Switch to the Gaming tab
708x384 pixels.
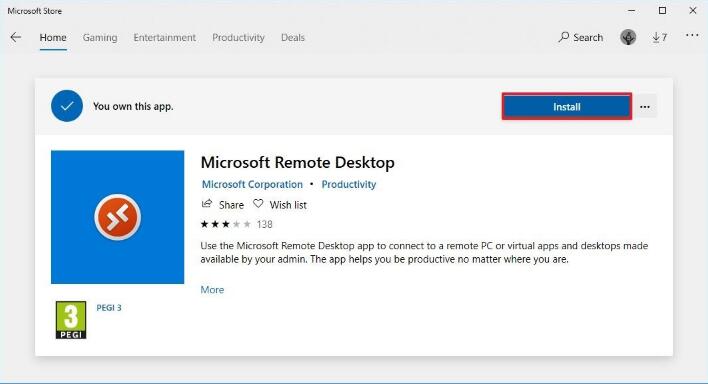100,37
